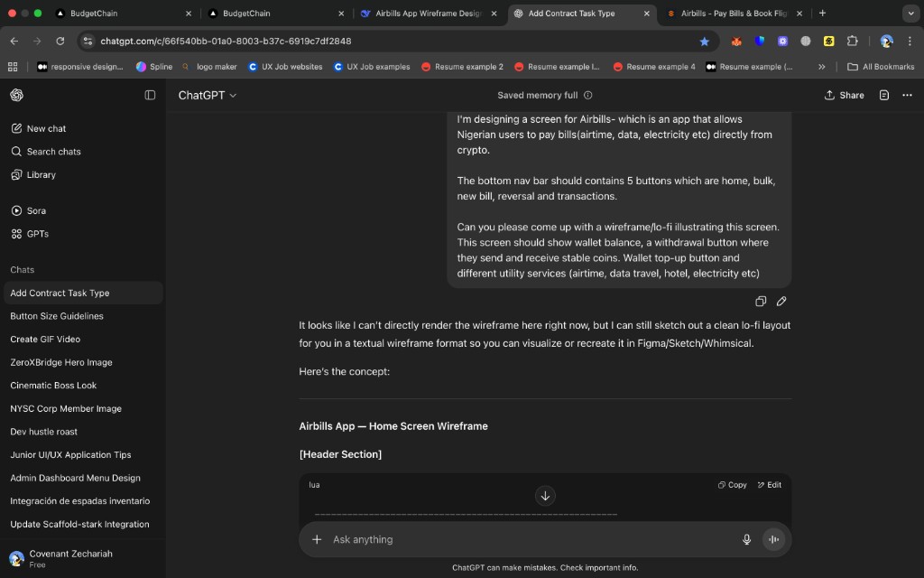Open the Chrome profile avatar

click(886, 42)
